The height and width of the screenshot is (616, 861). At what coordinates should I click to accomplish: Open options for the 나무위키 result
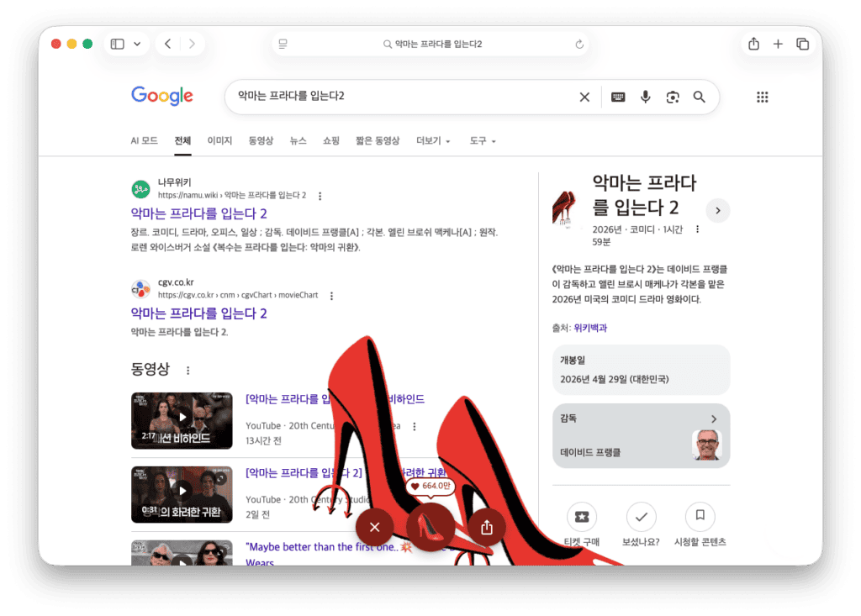(320, 196)
